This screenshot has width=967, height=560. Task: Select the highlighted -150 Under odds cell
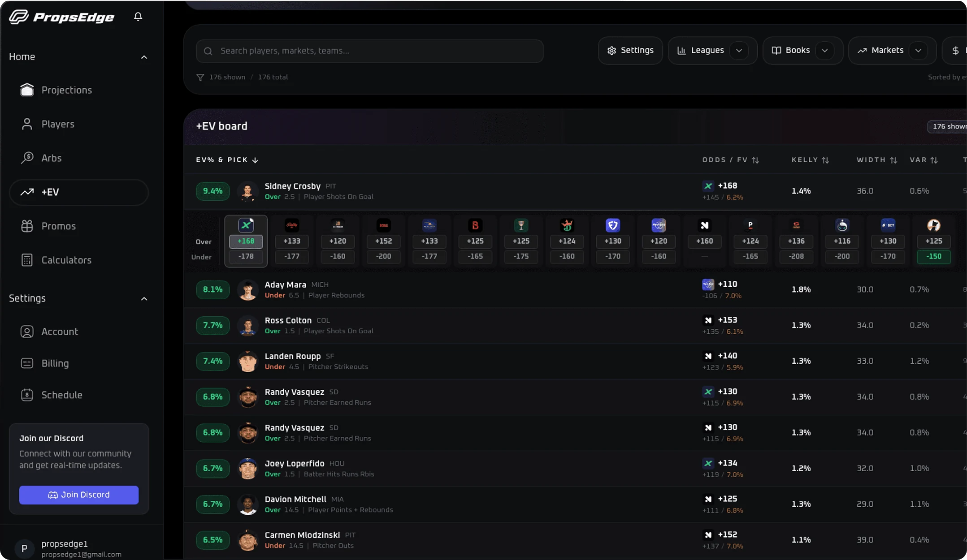point(934,256)
